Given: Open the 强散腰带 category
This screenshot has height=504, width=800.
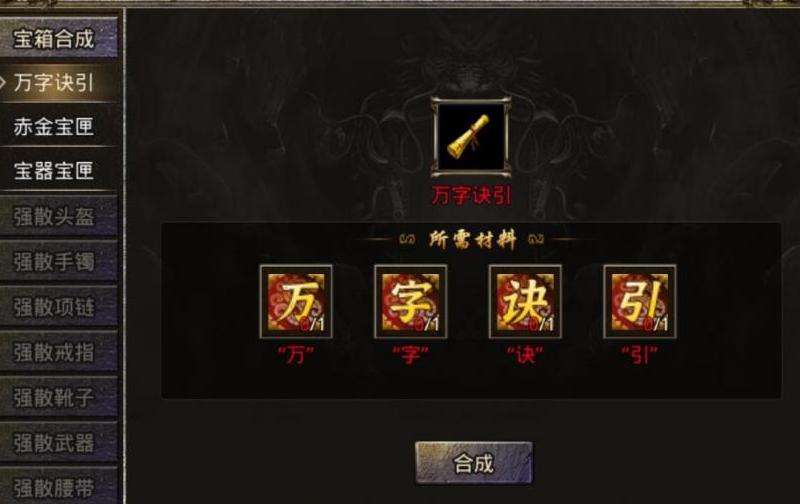Looking at the screenshot, I should coord(59,486).
